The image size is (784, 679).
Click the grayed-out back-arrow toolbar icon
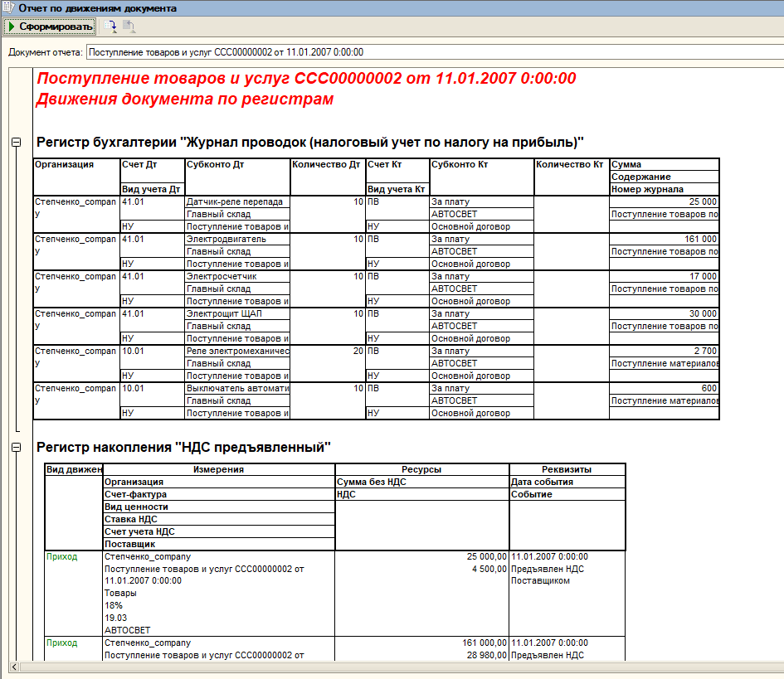129,27
